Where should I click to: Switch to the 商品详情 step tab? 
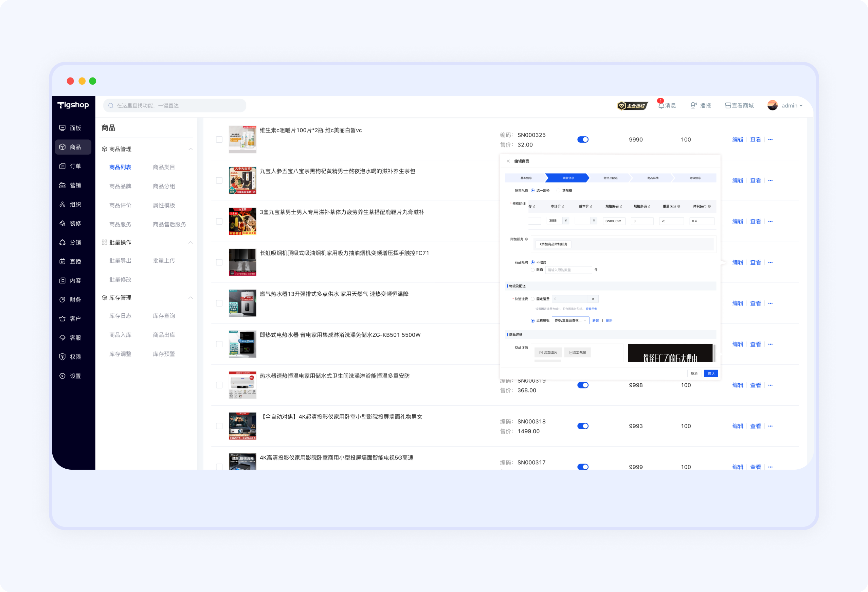(652, 178)
